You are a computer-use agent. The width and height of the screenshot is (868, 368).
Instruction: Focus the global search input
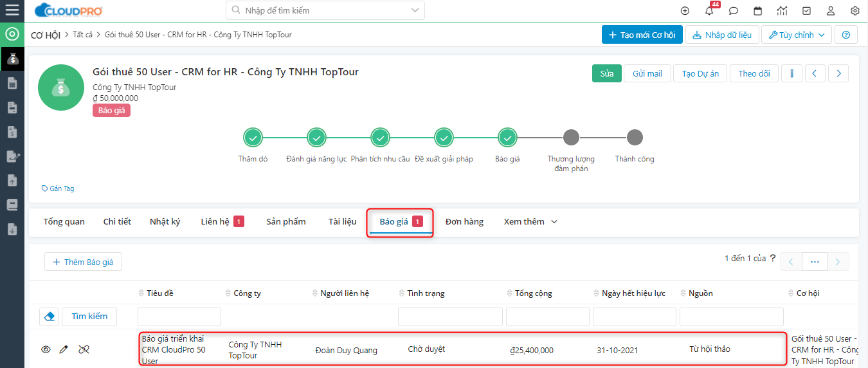(325, 10)
